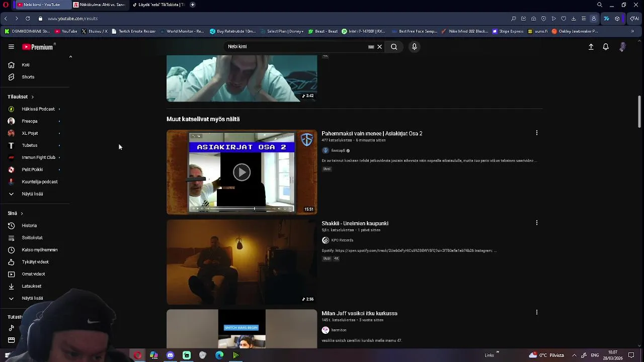Open YouTube notifications bell
The width and height of the screenshot is (644, 362).
point(606,47)
